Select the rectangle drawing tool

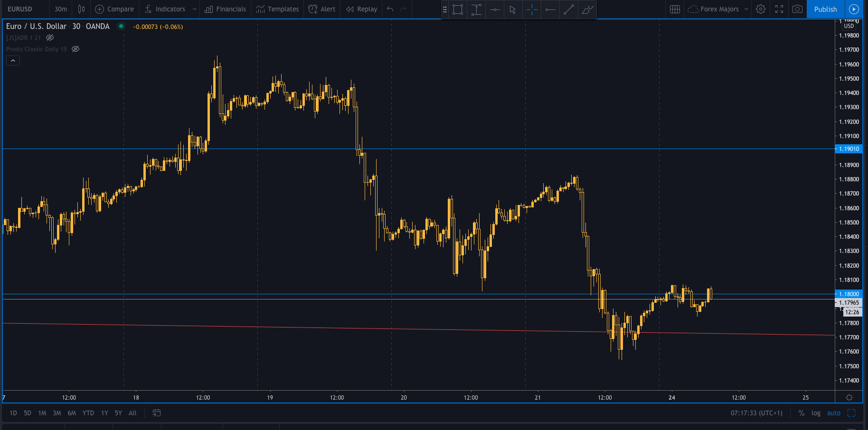tap(458, 9)
